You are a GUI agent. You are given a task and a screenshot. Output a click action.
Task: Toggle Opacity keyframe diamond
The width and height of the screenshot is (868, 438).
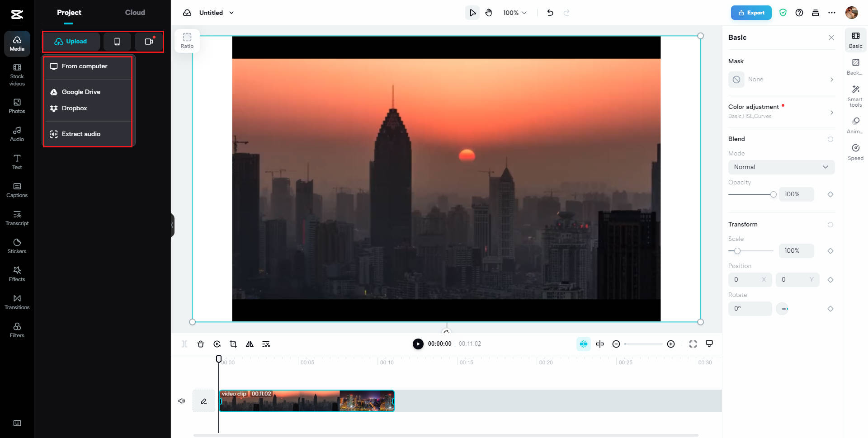click(830, 194)
